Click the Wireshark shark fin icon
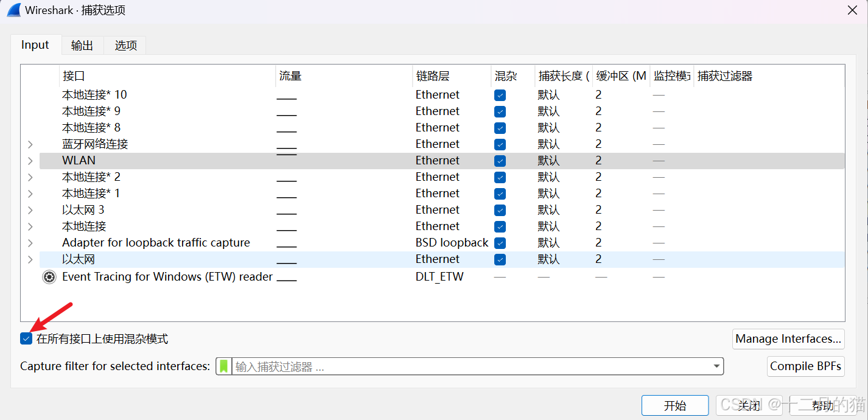Viewport: 868px width, 420px height. point(13,10)
